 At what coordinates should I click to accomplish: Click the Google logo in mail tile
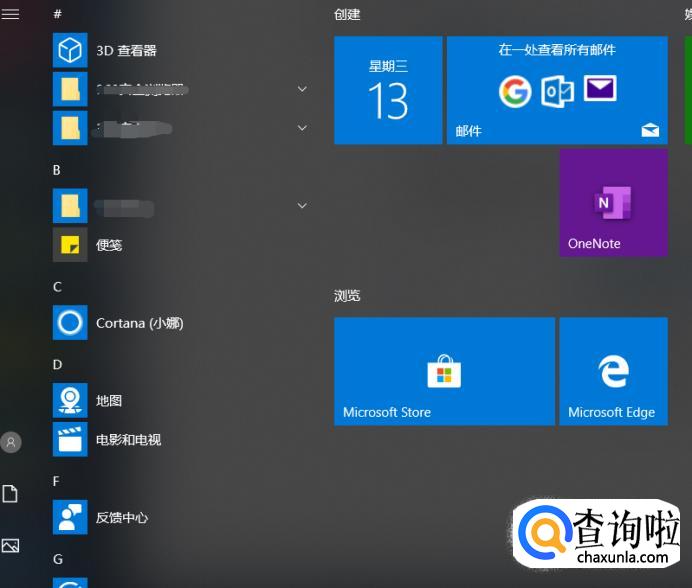515,91
